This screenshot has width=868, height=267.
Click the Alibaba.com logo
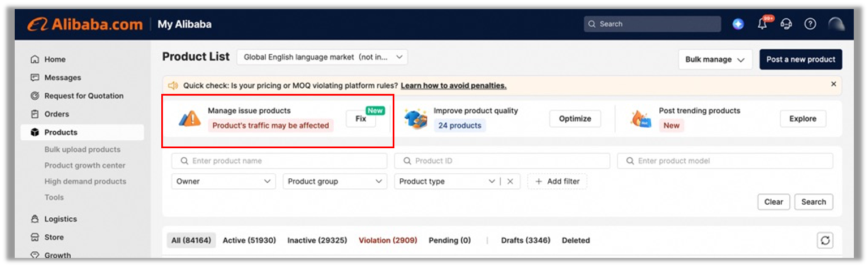click(85, 24)
